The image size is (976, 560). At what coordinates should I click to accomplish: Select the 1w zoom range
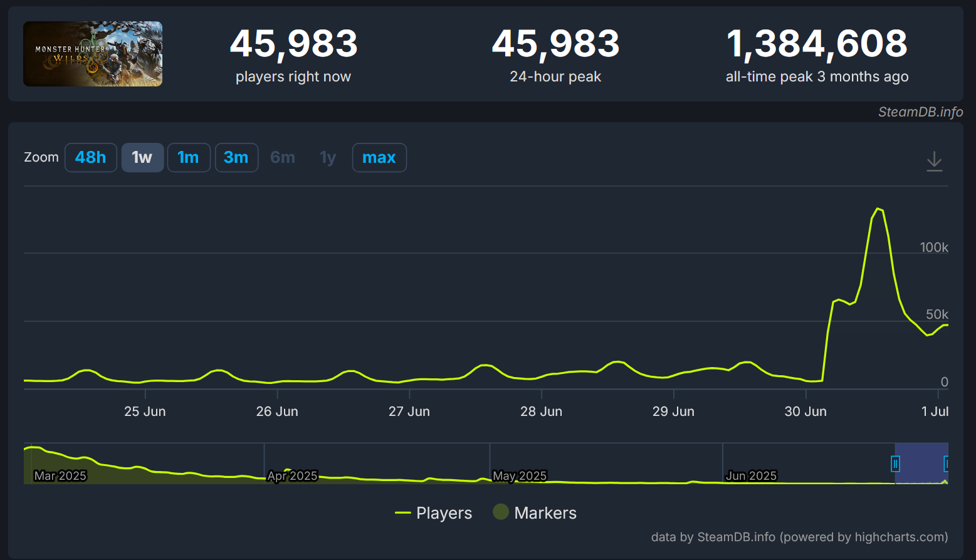142,157
